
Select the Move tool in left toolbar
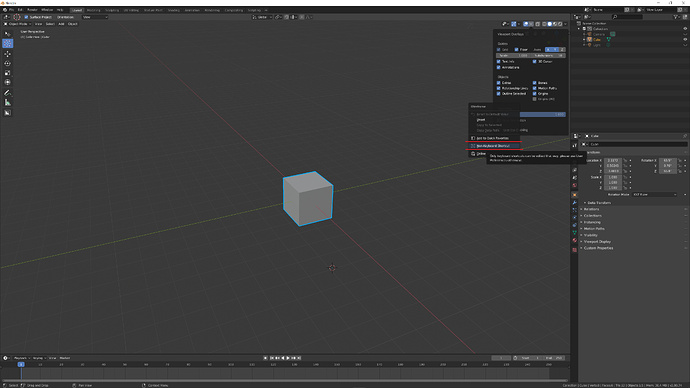point(7,54)
